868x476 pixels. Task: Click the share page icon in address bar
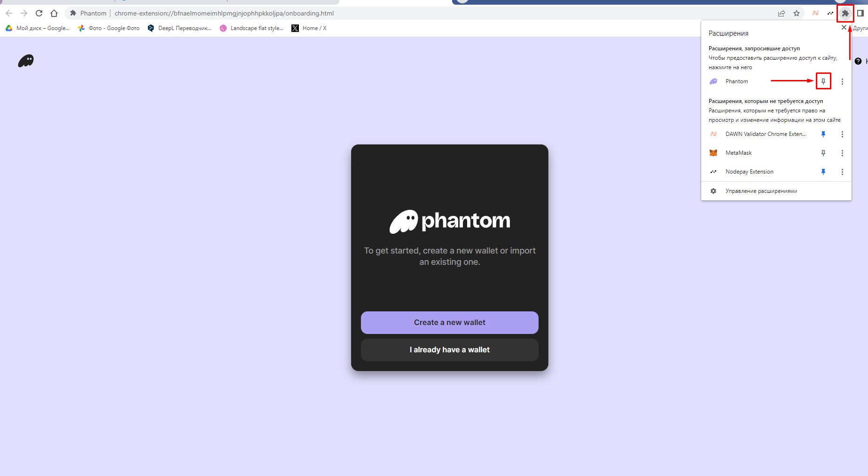[782, 13]
